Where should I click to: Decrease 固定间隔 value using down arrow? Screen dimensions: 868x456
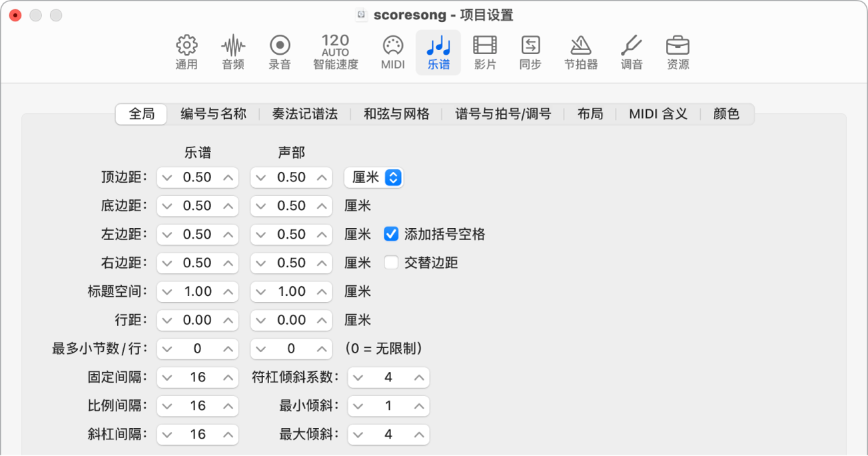click(167, 377)
